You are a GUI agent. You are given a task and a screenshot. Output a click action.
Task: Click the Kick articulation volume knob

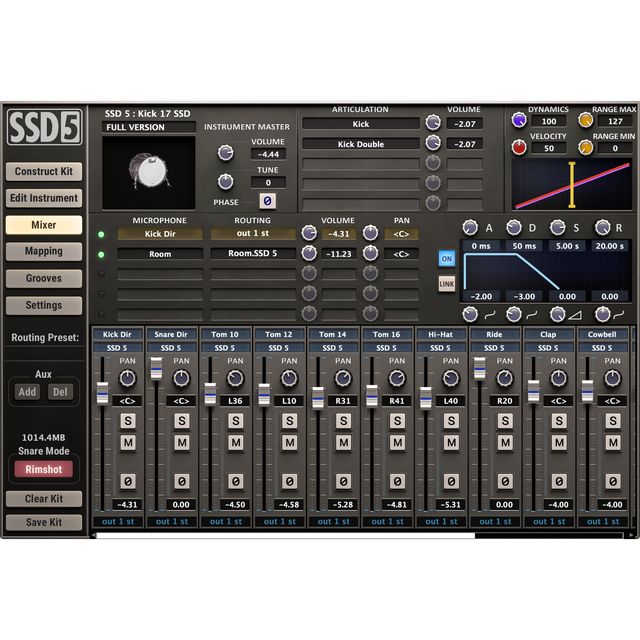pos(433,123)
